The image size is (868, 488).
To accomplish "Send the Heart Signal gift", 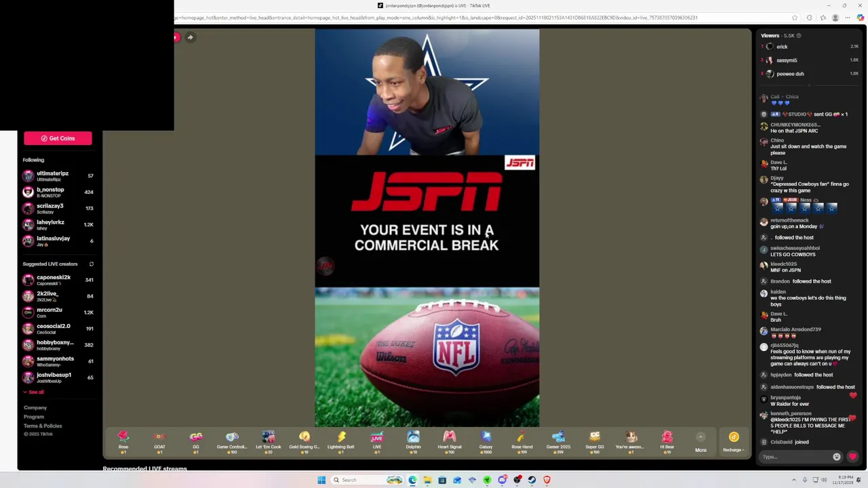I will coord(450,441).
